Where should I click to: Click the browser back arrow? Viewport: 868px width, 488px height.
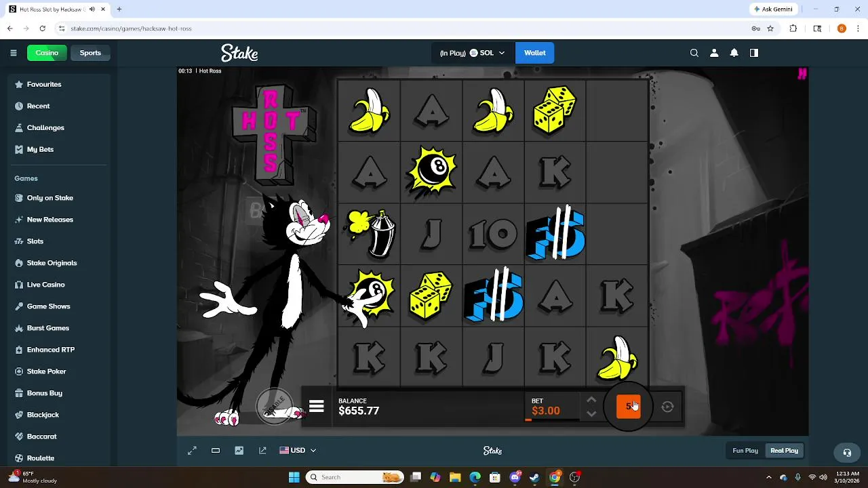pyautogui.click(x=9, y=28)
